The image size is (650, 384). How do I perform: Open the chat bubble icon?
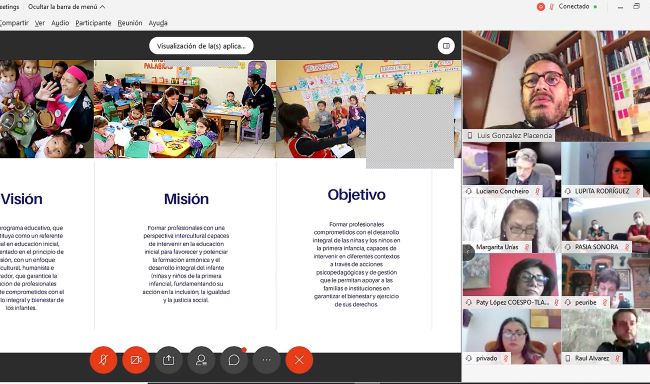coord(234,360)
